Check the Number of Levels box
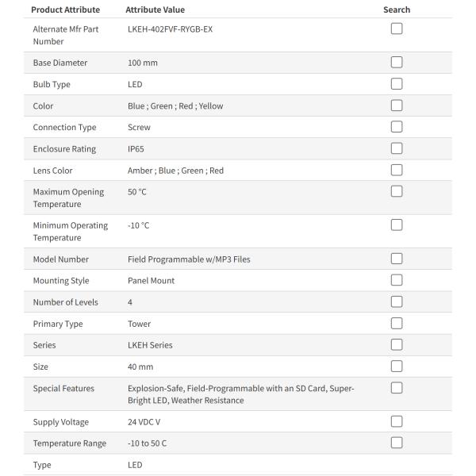 (397, 301)
